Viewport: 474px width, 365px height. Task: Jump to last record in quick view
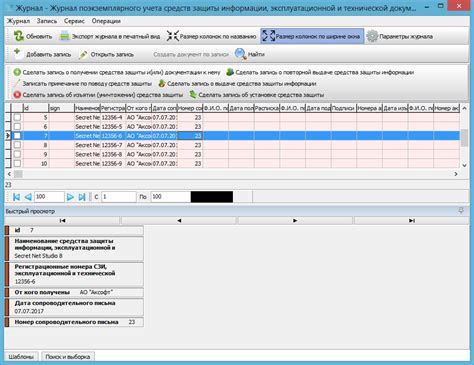point(412,221)
